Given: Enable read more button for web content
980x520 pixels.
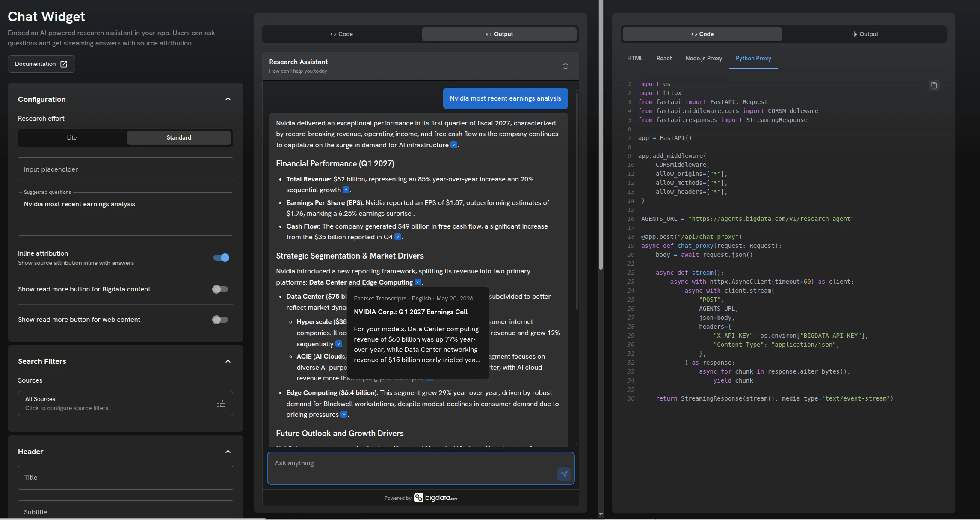Looking at the screenshot, I should [x=220, y=320].
